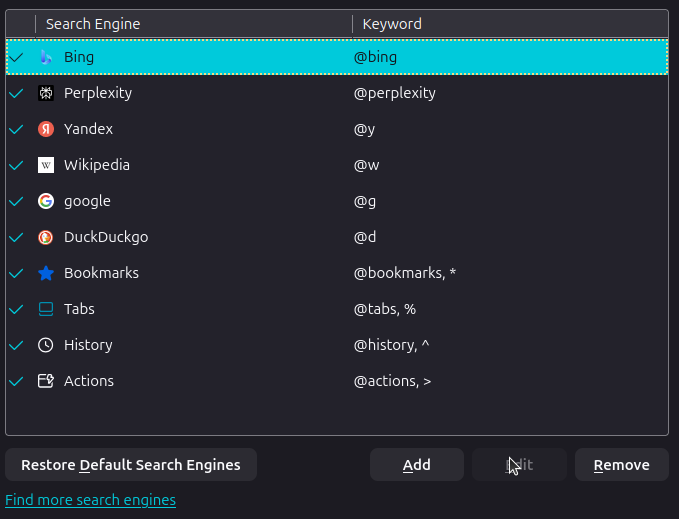Click the Add button

pos(416,465)
